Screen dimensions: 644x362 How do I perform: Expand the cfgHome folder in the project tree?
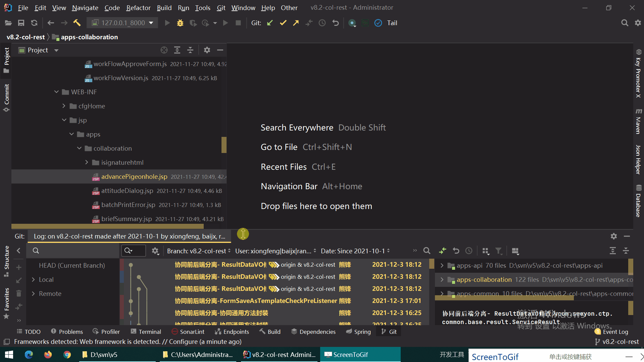point(64,106)
